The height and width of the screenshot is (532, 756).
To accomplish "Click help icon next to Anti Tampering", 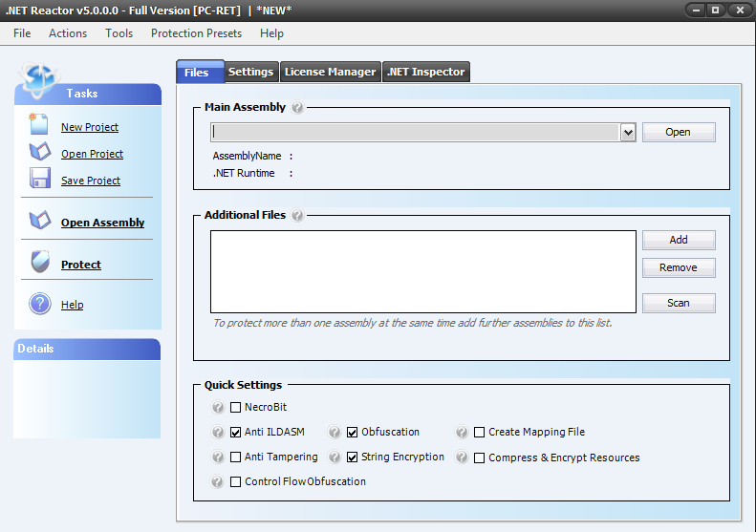I will coord(218,457).
